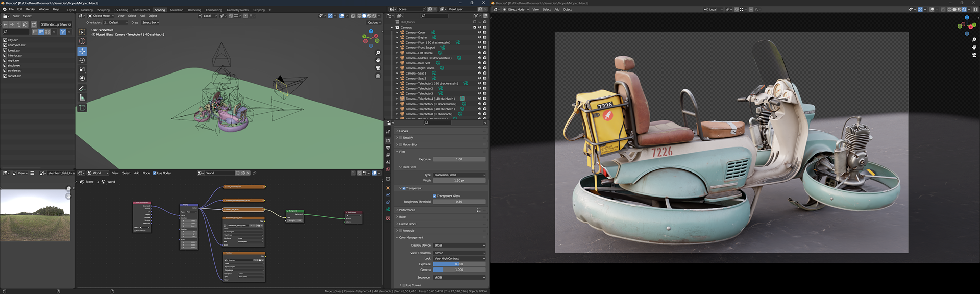Select the Transform tool in viewport toolbar

(x=82, y=79)
